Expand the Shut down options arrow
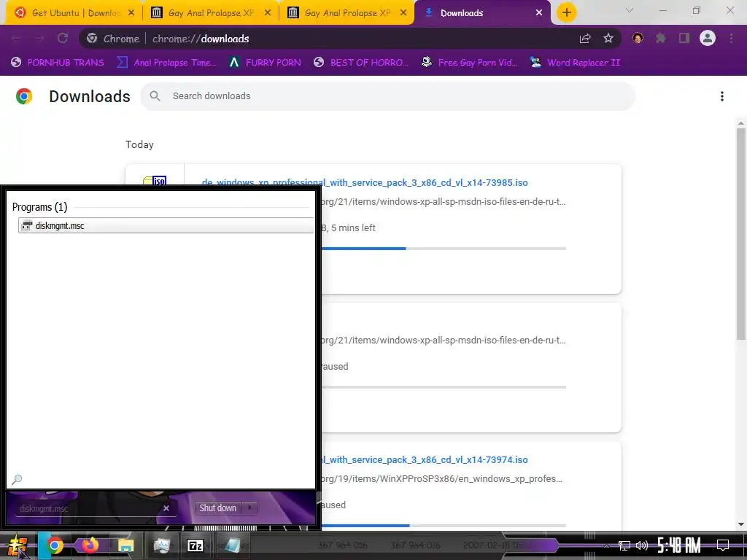The width and height of the screenshot is (747, 560). pyautogui.click(x=249, y=508)
